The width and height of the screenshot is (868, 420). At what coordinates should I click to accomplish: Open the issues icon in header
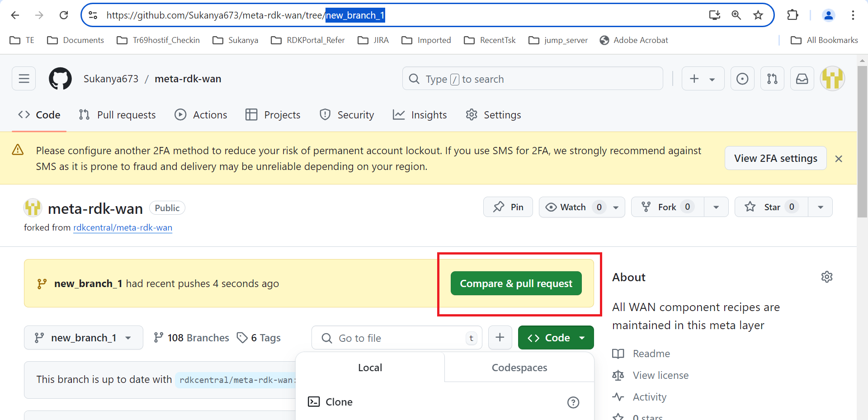pos(742,79)
